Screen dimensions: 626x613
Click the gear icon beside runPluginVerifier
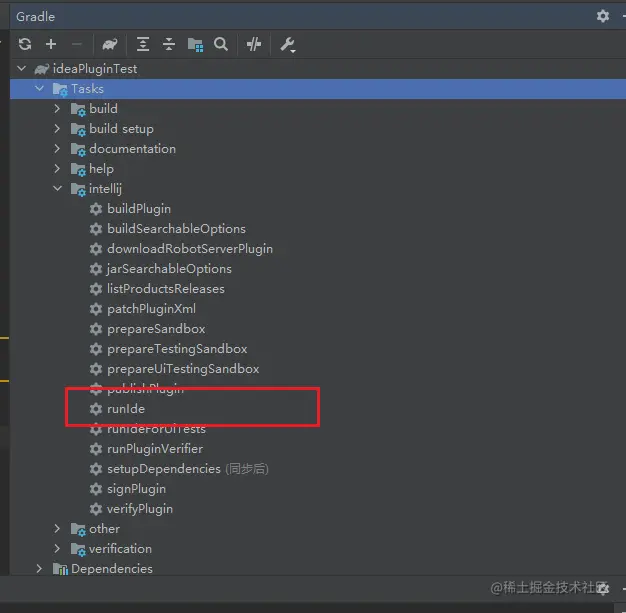pos(96,449)
